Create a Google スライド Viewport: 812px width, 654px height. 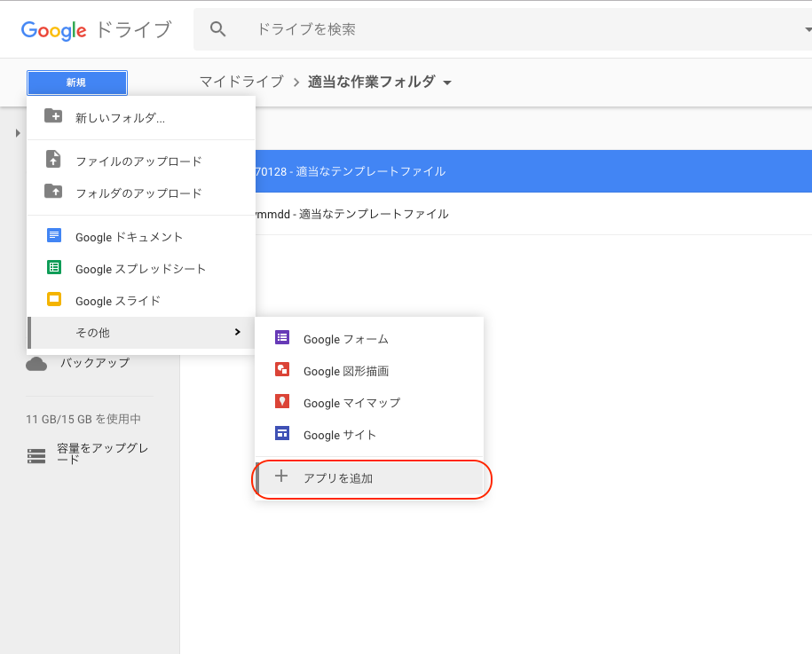(x=141, y=301)
